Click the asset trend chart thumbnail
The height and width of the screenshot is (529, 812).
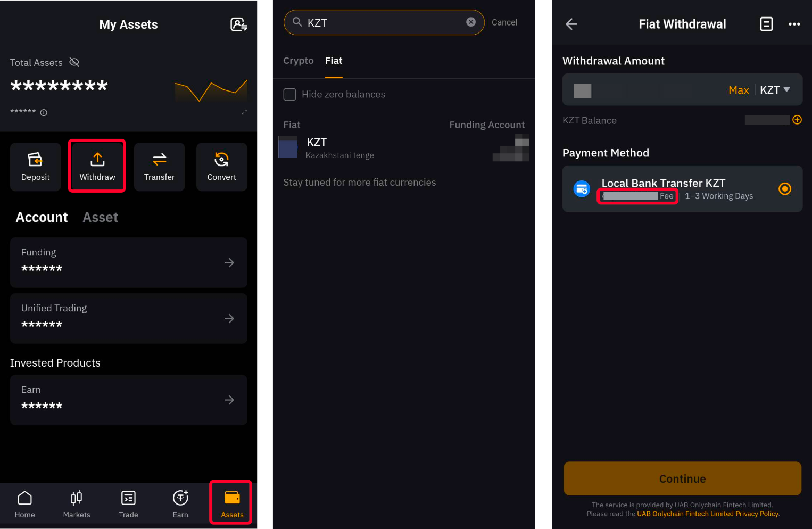211,90
